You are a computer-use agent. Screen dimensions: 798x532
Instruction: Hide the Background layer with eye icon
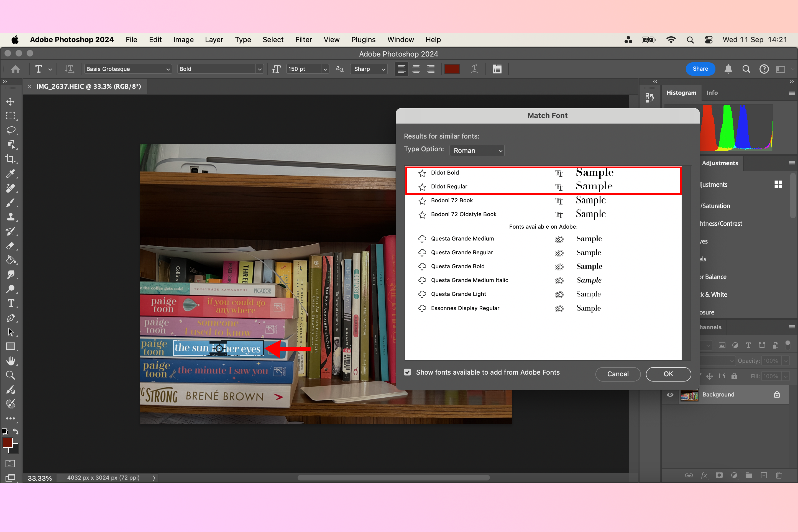click(x=670, y=395)
